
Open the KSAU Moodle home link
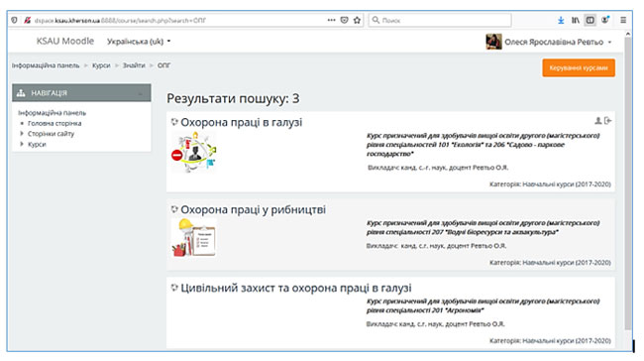click(65, 41)
